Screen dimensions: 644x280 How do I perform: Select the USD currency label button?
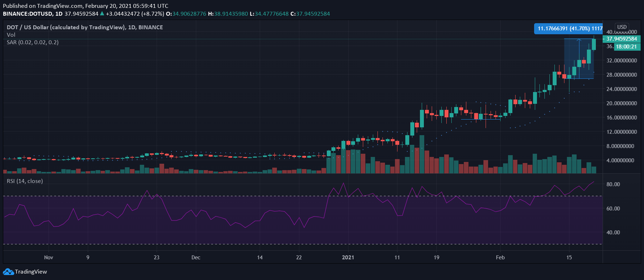pyautogui.click(x=622, y=27)
